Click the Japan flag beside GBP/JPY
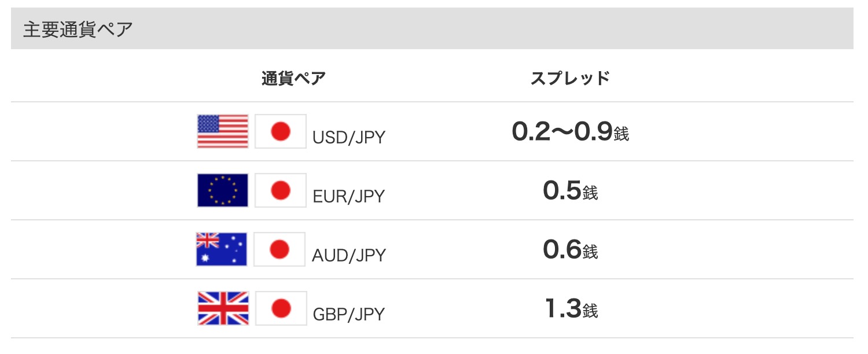The image size is (868, 354). pyautogui.click(x=281, y=308)
